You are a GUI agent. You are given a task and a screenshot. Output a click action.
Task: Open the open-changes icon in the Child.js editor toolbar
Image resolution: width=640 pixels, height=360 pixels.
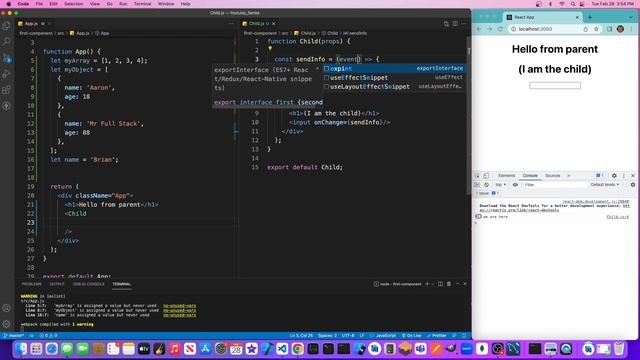coord(446,24)
